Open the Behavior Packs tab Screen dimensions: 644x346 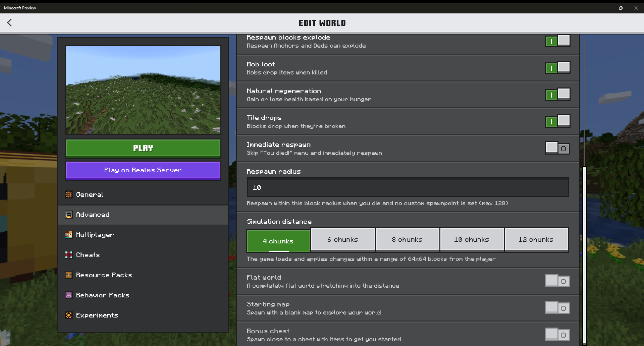pos(143,295)
